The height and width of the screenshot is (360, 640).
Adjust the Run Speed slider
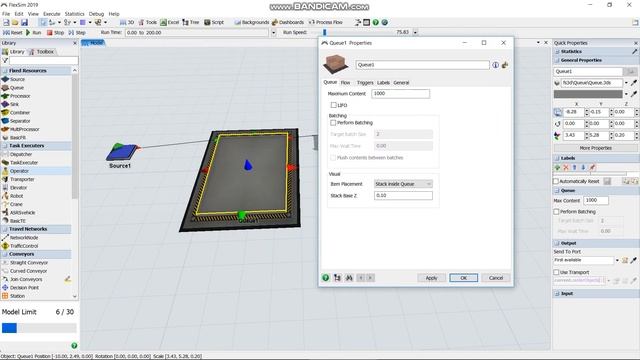[x=324, y=32]
